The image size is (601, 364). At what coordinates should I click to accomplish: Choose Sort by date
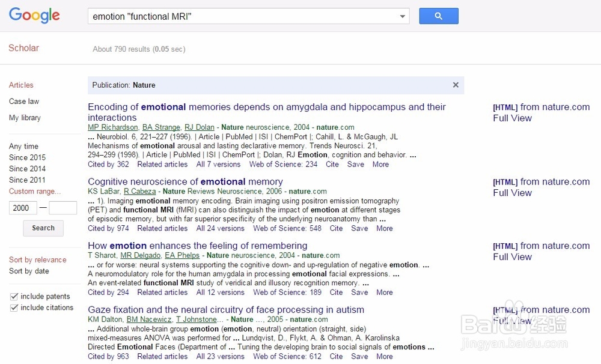tap(29, 271)
